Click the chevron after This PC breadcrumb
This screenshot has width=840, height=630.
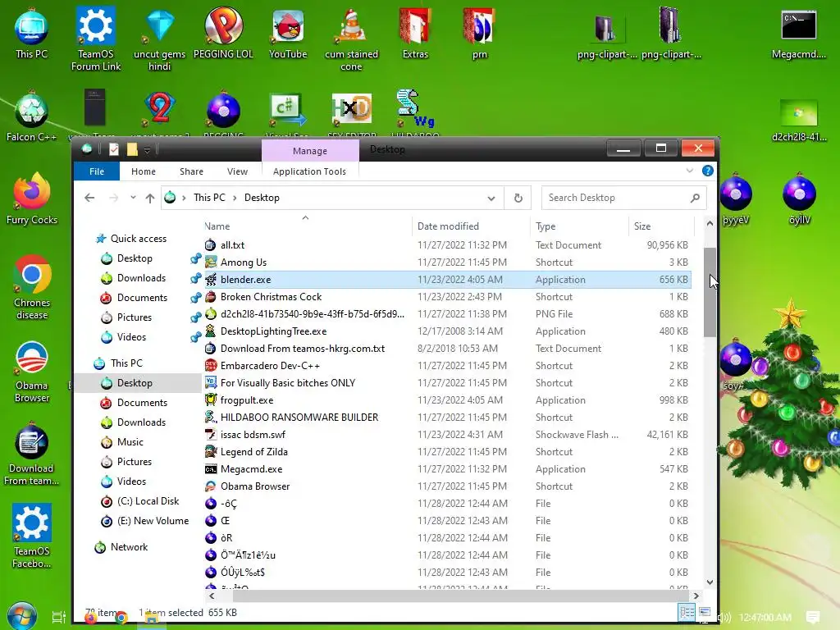235,198
